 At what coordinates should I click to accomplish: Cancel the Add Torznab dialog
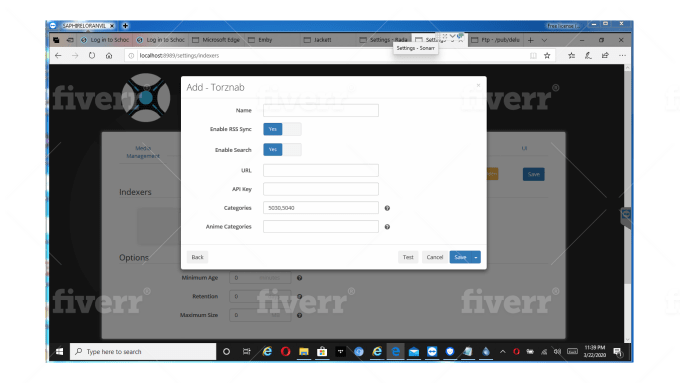435,257
